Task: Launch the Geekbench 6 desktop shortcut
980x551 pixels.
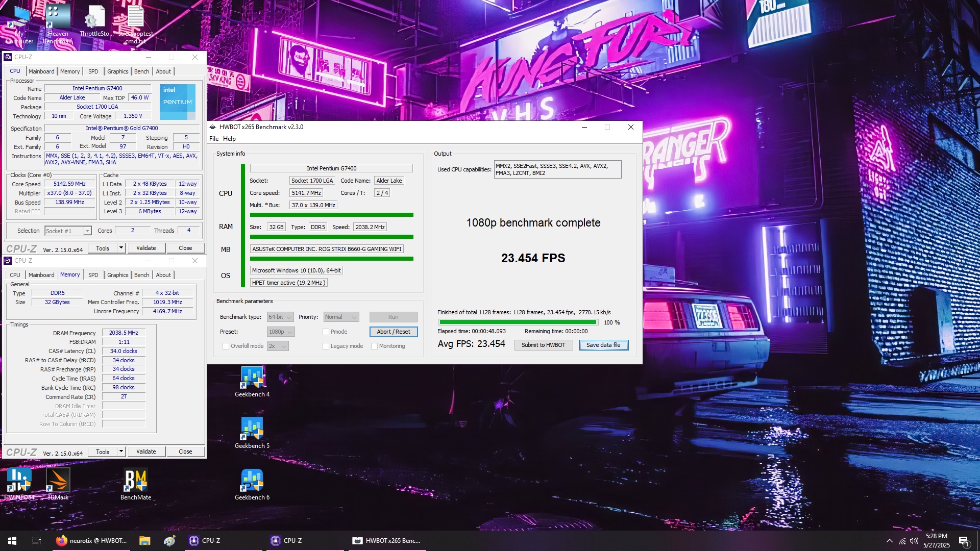Action: [x=252, y=485]
